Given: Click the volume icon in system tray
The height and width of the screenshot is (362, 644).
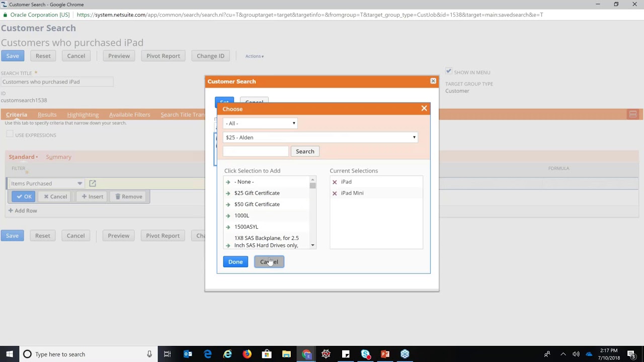Looking at the screenshot, I should (x=576, y=354).
